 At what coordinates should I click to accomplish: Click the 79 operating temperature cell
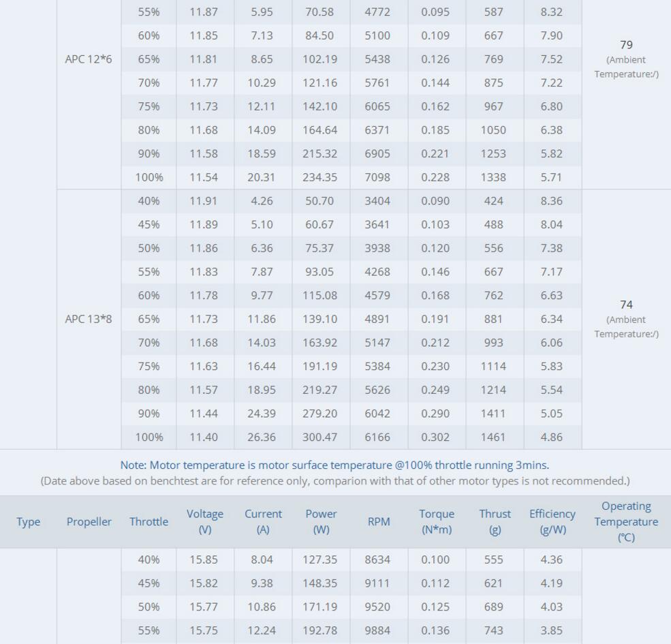coord(626,45)
